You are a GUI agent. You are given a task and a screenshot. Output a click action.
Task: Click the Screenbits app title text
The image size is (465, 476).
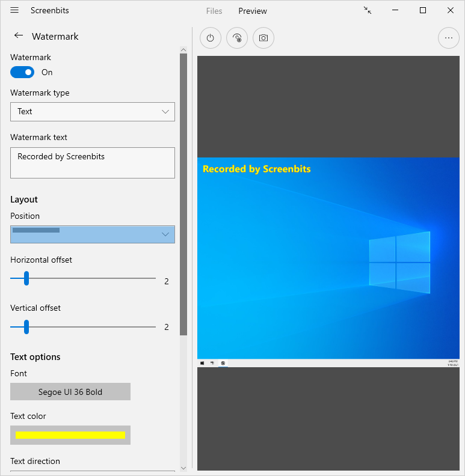point(50,10)
